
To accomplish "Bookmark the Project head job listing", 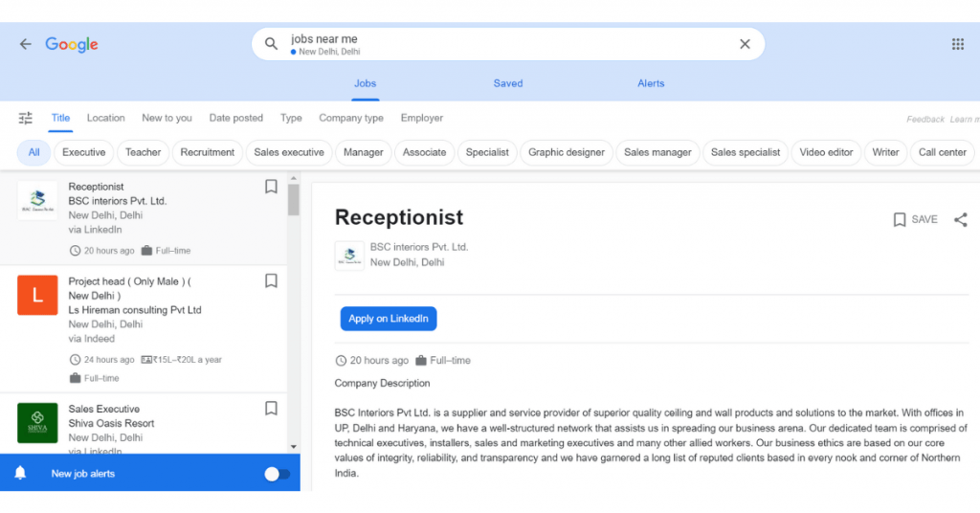I will pos(271,280).
